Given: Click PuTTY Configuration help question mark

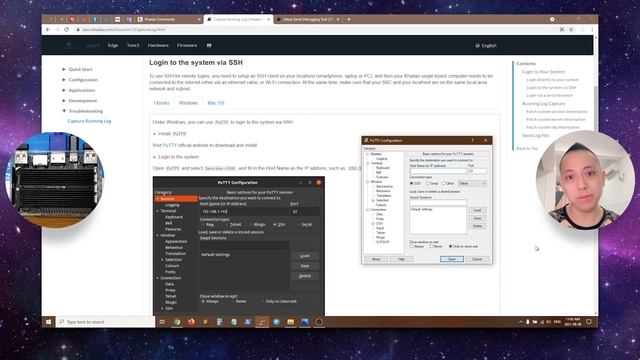Looking at the screenshot, I should (473, 140).
